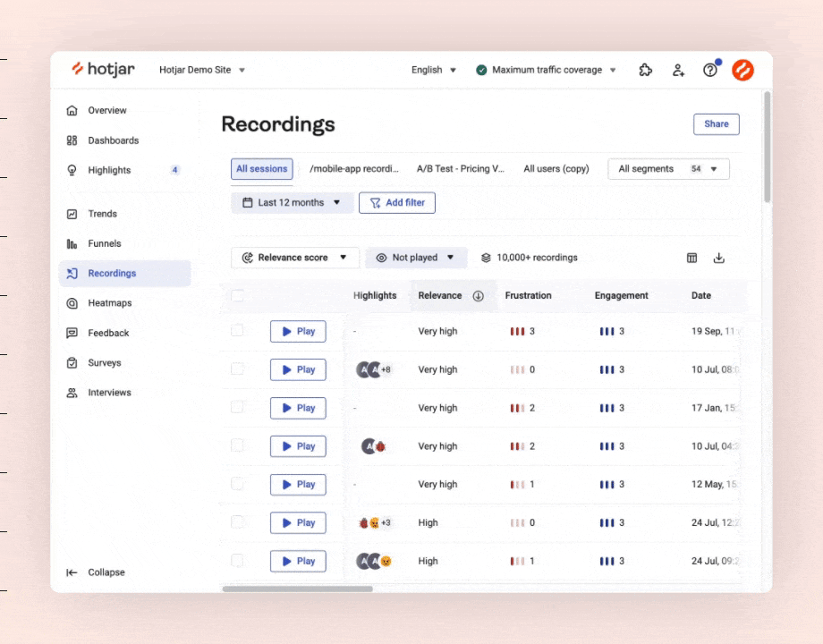Open the English language dropdown
Image resolution: width=823 pixels, height=644 pixels.
434,70
